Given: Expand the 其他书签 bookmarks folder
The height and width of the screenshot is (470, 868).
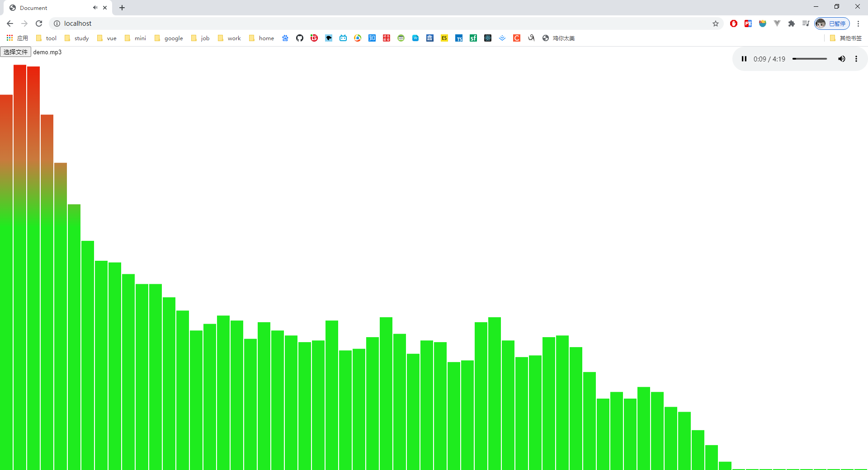Looking at the screenshot, I should [x=845, y=38].
